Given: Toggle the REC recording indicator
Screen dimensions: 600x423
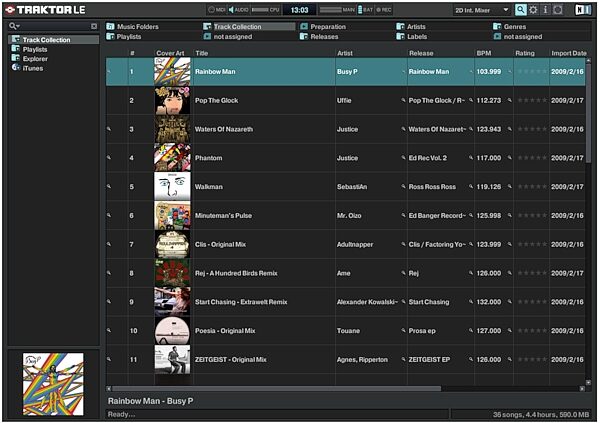Looking at the screenshot, I should click(x=383, y=10).
